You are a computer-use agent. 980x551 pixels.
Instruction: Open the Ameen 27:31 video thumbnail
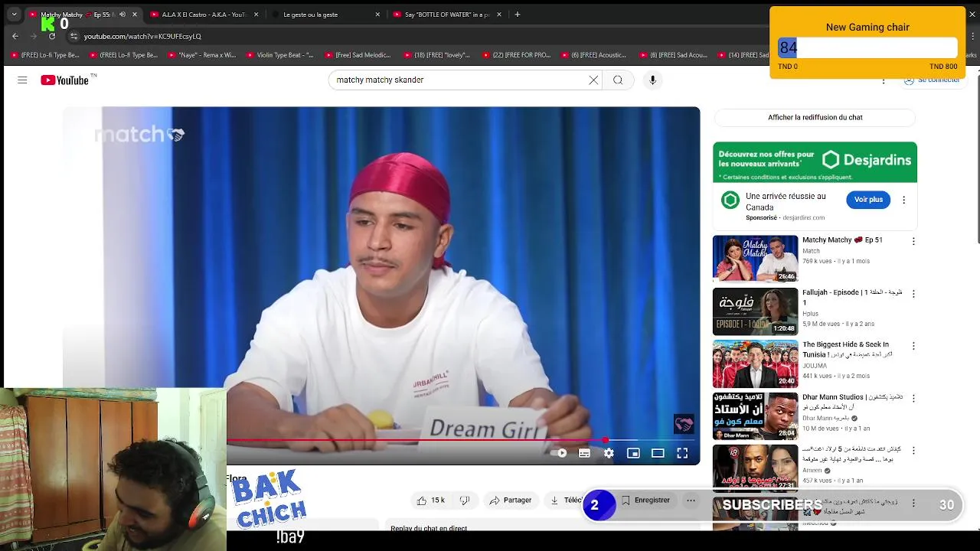click(x=755, y=468)
